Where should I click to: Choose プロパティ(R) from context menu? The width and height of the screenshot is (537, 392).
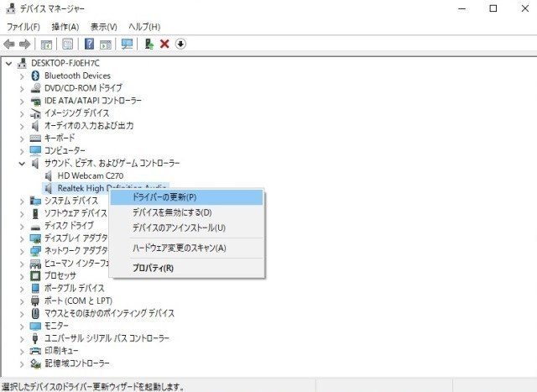[186, 268]
